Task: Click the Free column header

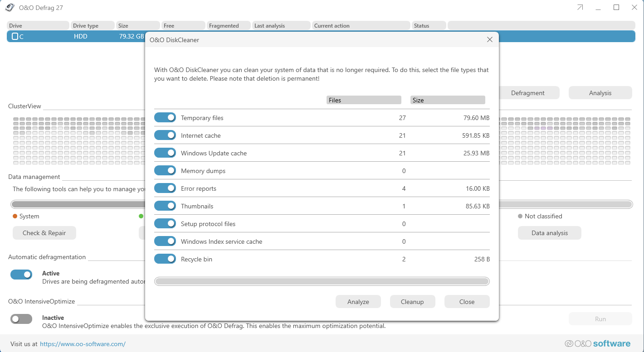Action: tap(183, 26)
